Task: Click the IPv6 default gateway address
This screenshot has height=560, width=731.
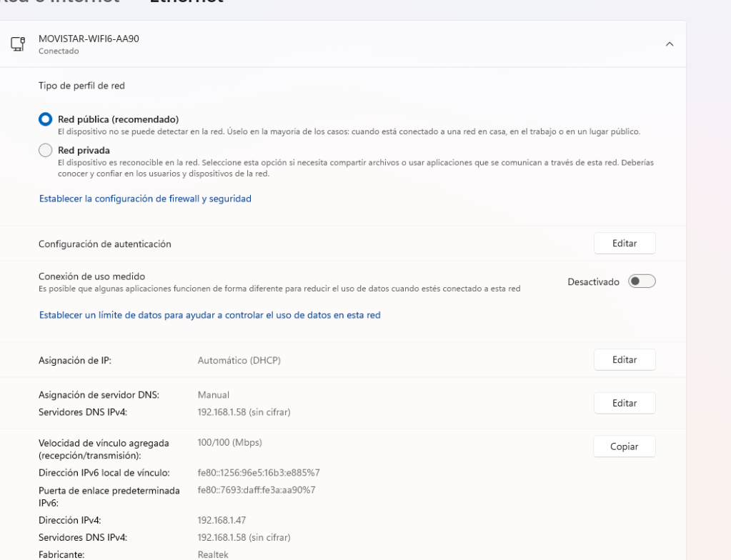Action: (x=256, y=490)
